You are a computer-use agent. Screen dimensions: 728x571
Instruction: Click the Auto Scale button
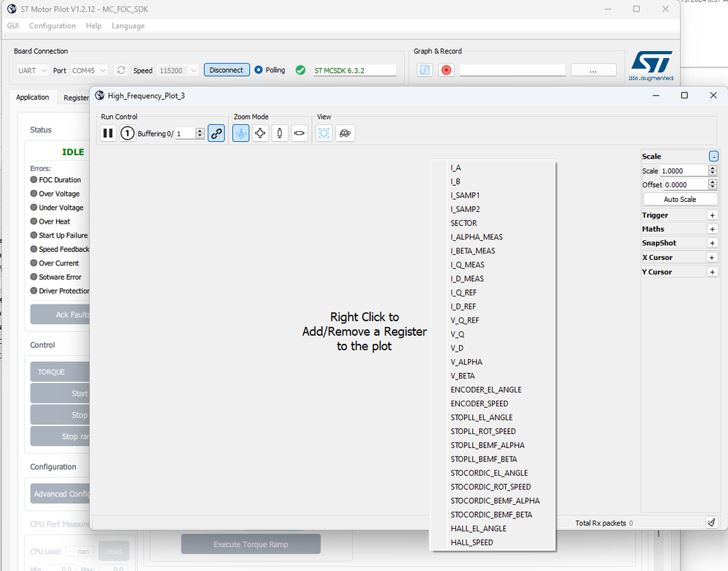680,200
